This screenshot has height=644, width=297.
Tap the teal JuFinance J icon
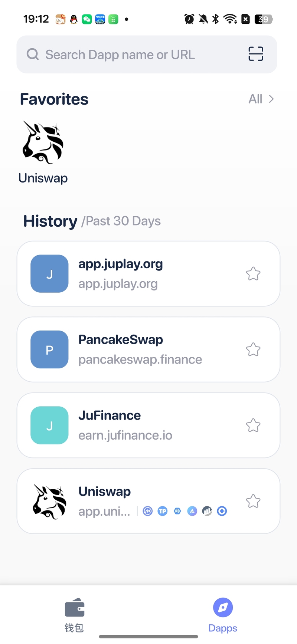point(49,425)
